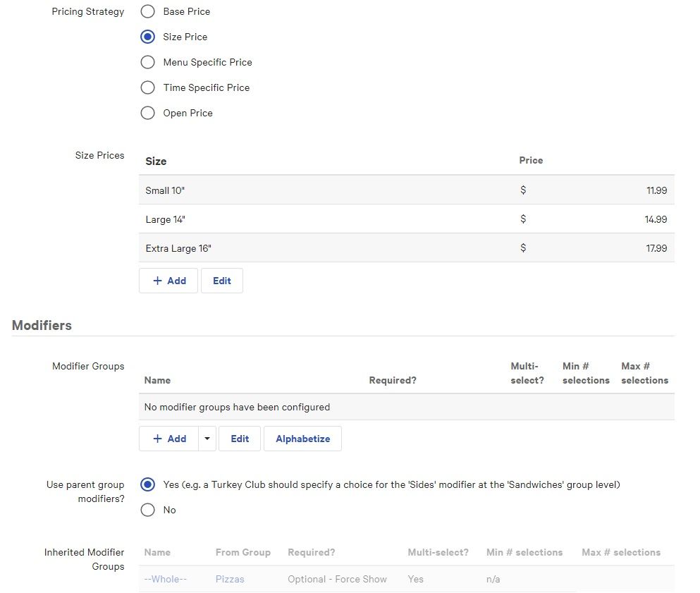Click Add button under Size Prices
Image resolution: width=700 pixels, height=593 pixels.
[168, 281]
